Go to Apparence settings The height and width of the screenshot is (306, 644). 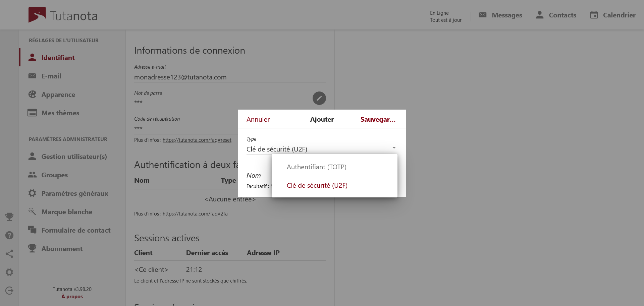(x=58, y=95)
